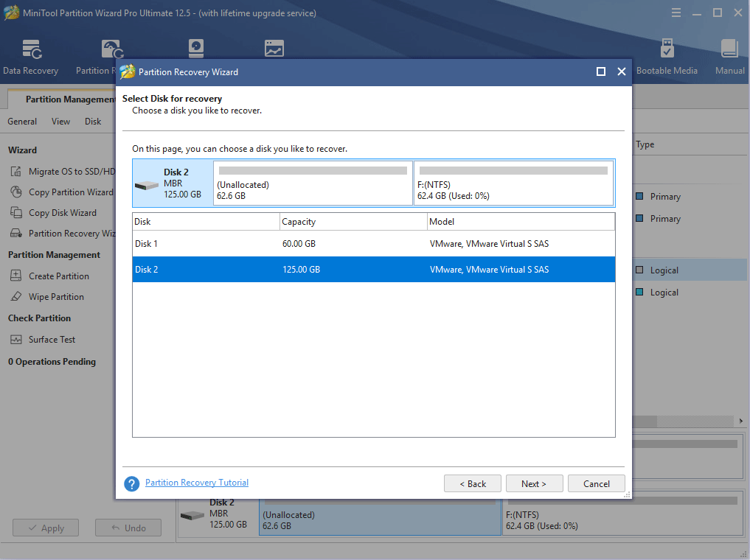Click horizontal scrollbar right arrow
The image size is (750, 560).
pos(741,421)
